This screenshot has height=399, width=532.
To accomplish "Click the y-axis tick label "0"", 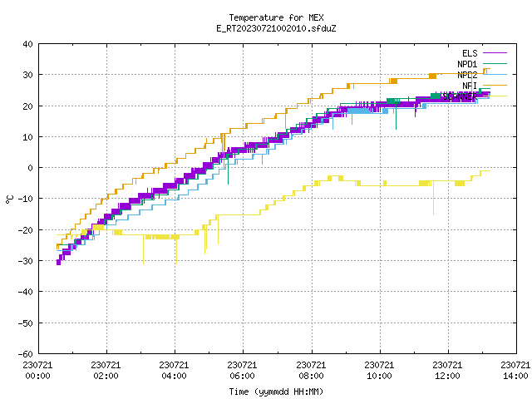I will point(31,168).
